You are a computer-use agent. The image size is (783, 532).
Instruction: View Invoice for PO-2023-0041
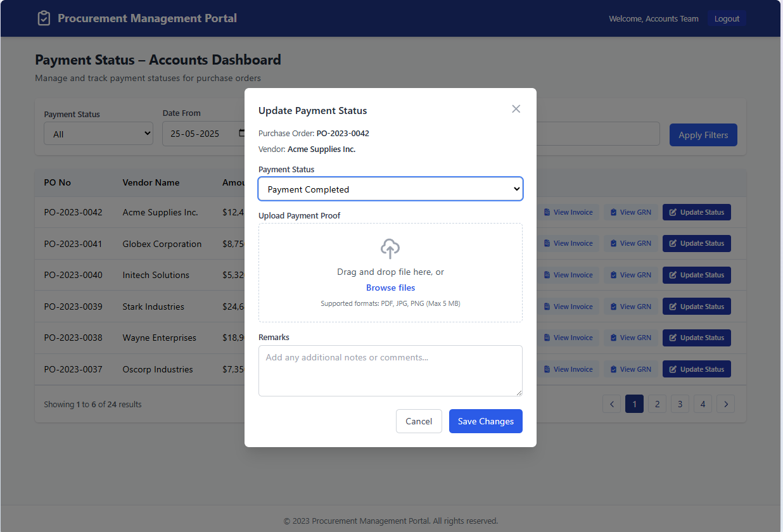pos(568,243)
